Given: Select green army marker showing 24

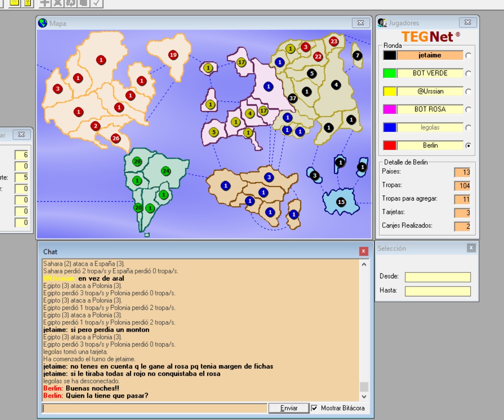Looking at the screenshot, I should pyautogui.click(x=166, y=171).
